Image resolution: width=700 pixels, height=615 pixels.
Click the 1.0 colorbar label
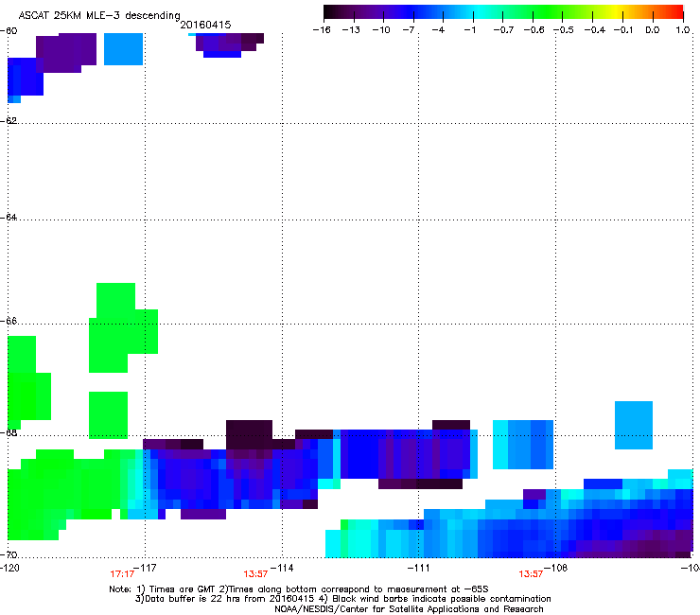point(683,30)
